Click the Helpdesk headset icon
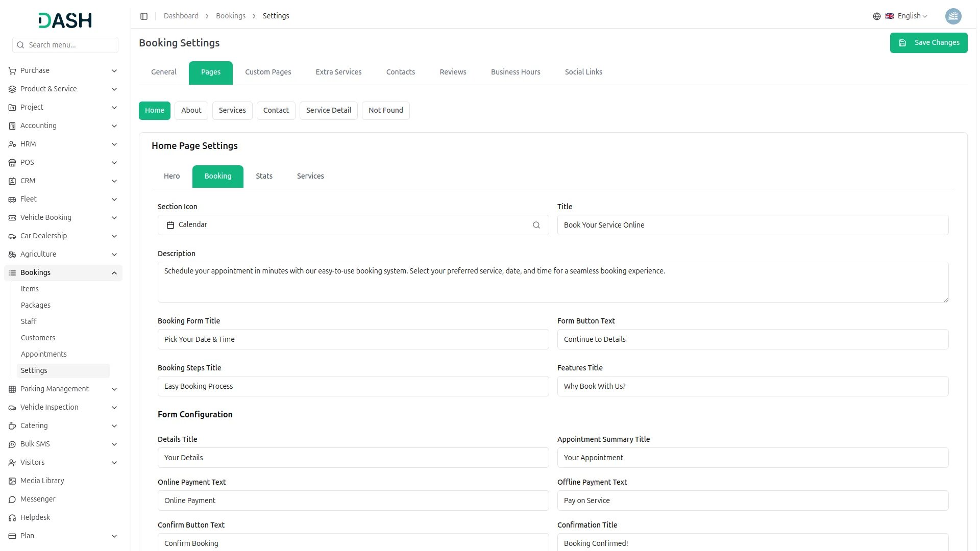Viewport: 980px width, 551px height. [x=12, y=518]
